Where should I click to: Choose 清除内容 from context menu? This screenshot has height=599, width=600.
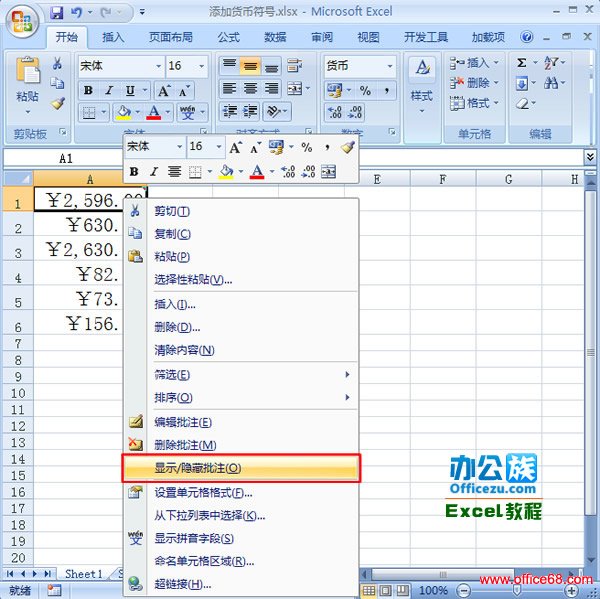pos(241,350)
